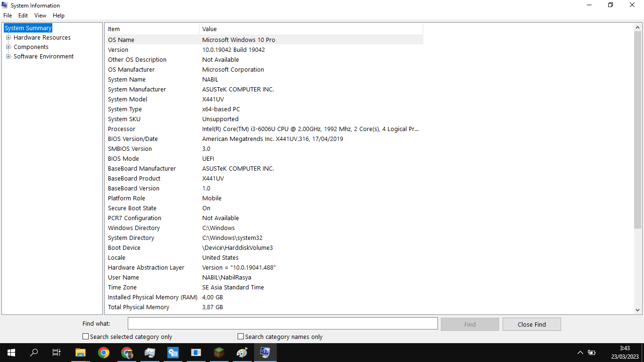Click the Find button
Image resolution: width=644 pixels, height=362 pixels.
[470, 324]
